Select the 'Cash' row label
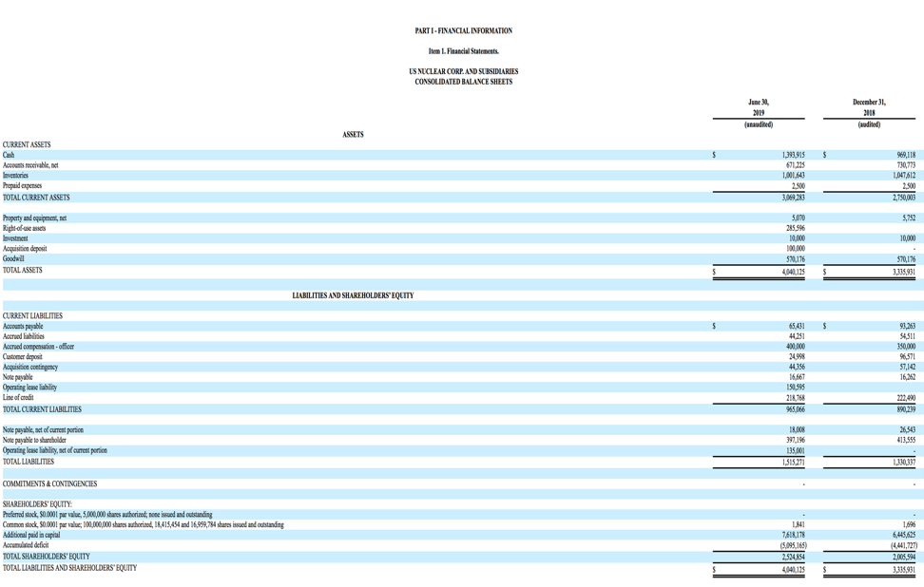 point(9,155)
